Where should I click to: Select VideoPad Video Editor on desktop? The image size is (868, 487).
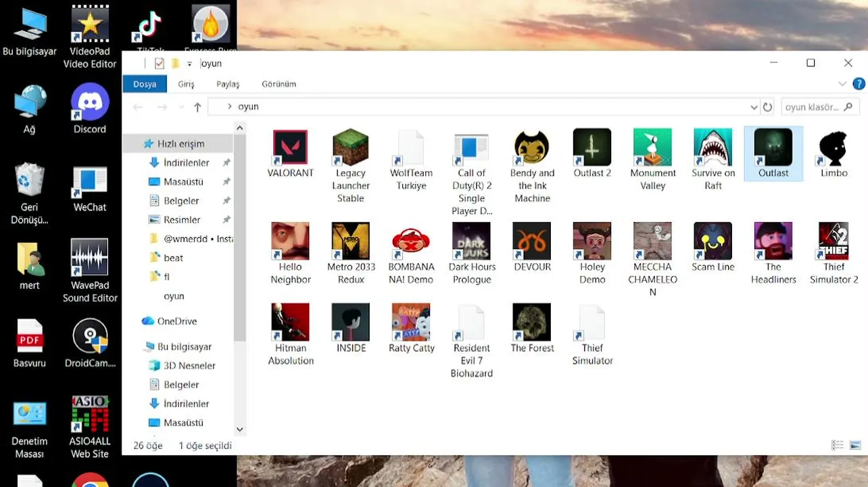90,38
